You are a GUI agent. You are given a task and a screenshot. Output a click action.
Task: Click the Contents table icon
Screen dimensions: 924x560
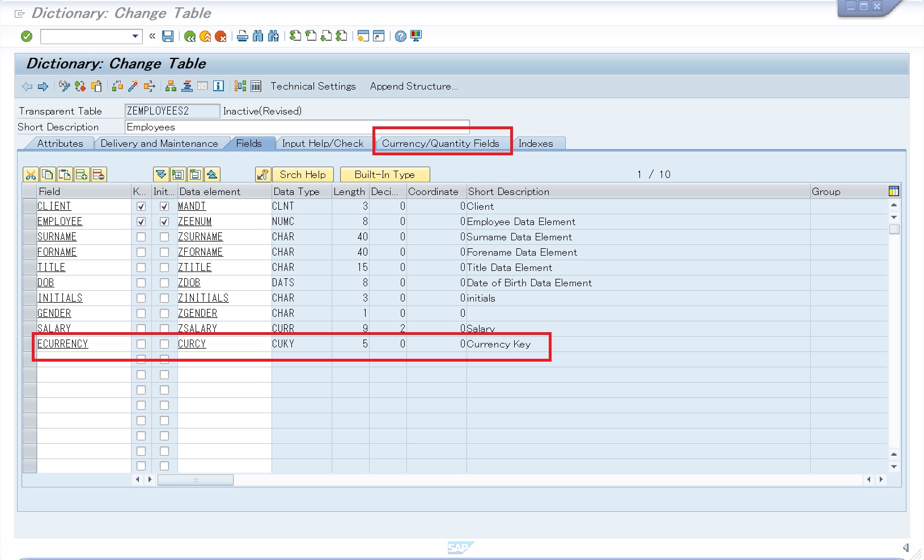pyautogui.click(x=256, y=86)
